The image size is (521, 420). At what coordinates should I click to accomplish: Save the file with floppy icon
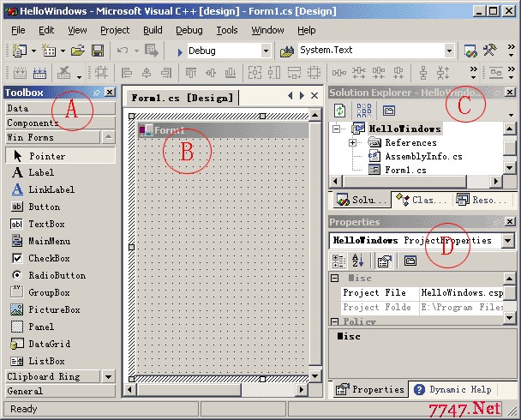click(98, 51)
